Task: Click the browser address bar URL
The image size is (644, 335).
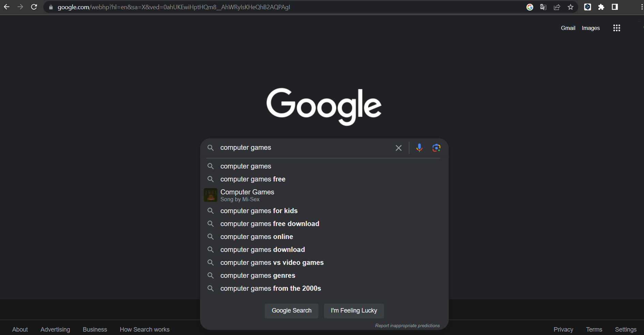Action: coord(174,7)
